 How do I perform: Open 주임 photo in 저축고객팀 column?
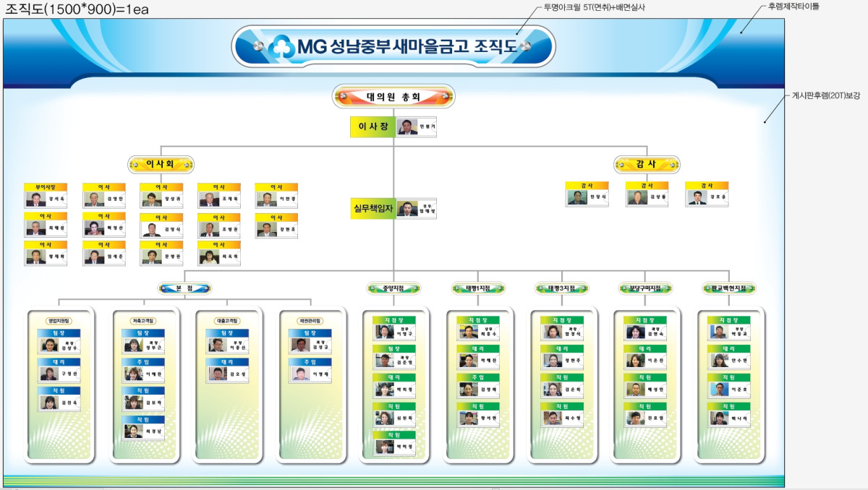(x=132, y=374)
